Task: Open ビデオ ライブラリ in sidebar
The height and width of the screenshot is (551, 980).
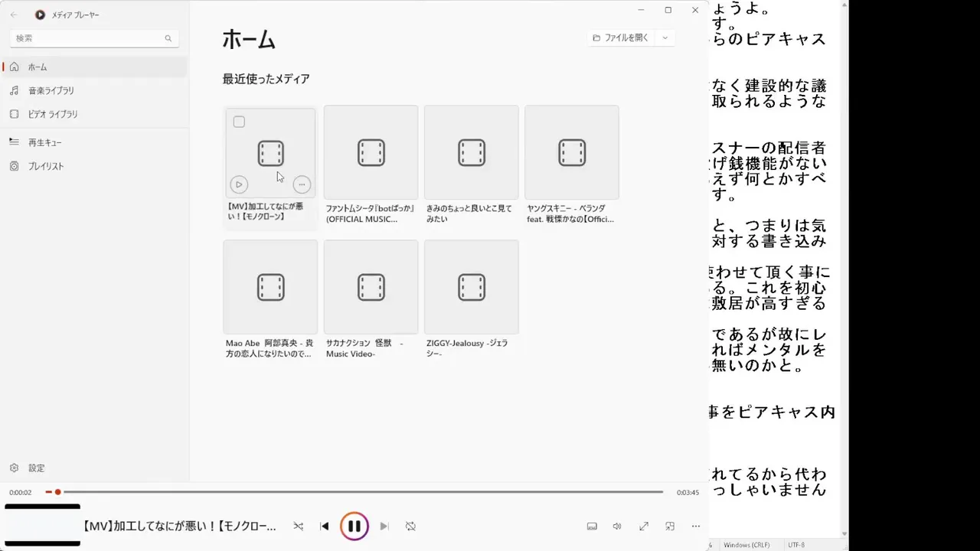Action: [94, 114]
